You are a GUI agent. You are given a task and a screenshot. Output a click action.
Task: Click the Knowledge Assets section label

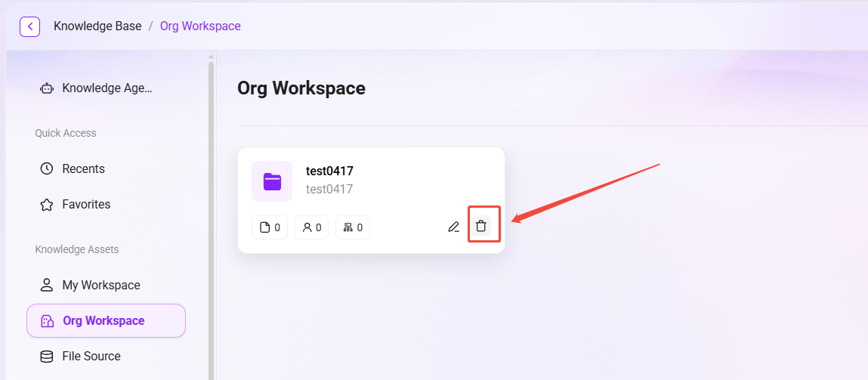(77, 249)
